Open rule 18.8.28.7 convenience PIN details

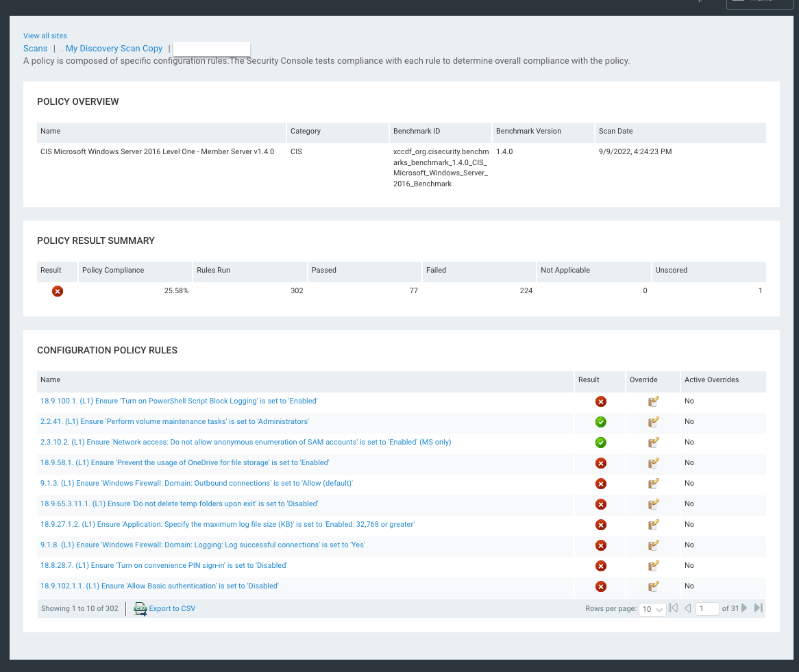click(x=163, y=565)
